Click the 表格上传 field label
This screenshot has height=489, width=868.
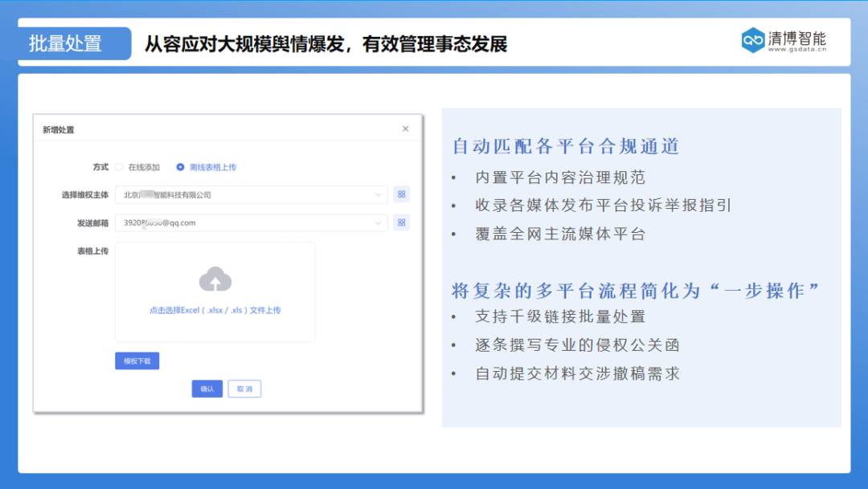click(92, 251)
